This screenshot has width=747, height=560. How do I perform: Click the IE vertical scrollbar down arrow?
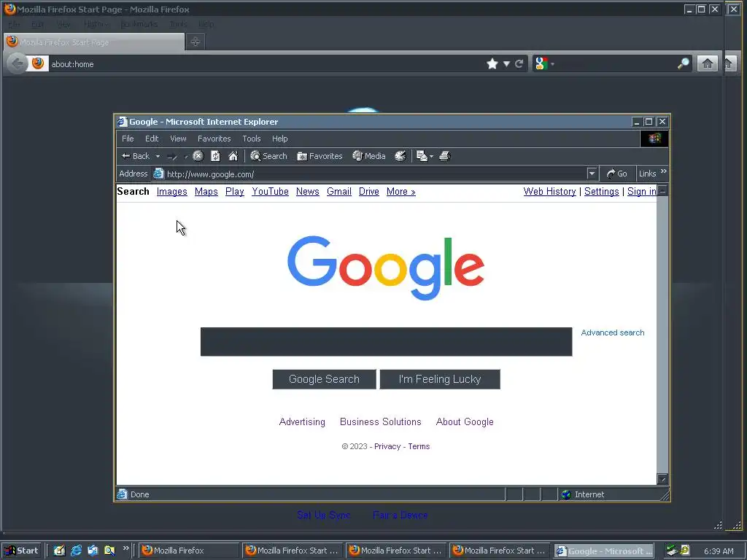[x=662, y=479]
